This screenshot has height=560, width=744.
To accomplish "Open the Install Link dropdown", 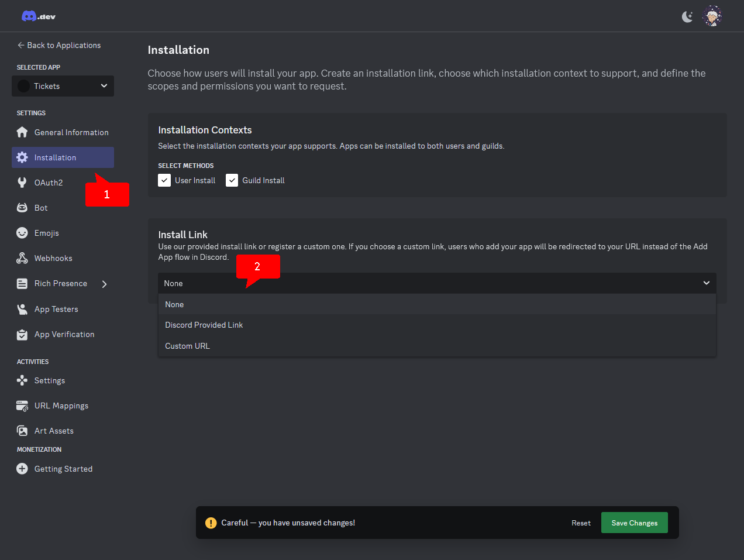I will pyautogui.click(x=437, y=283).
